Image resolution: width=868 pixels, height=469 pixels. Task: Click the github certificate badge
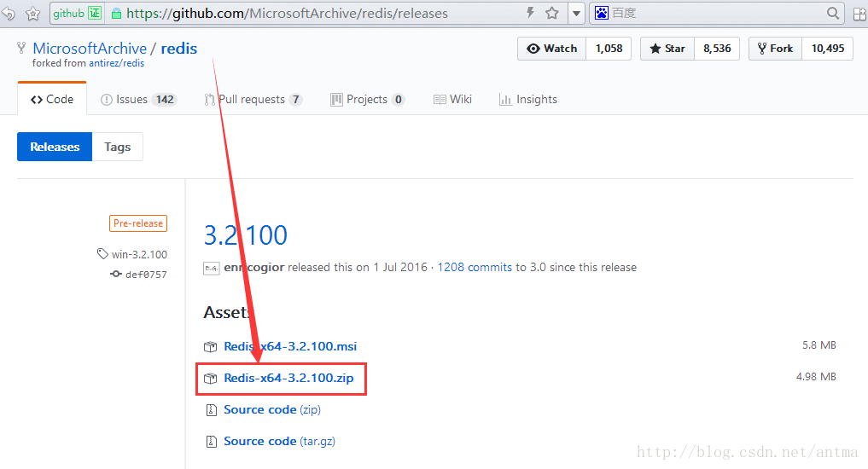click(x=77, y=14)
